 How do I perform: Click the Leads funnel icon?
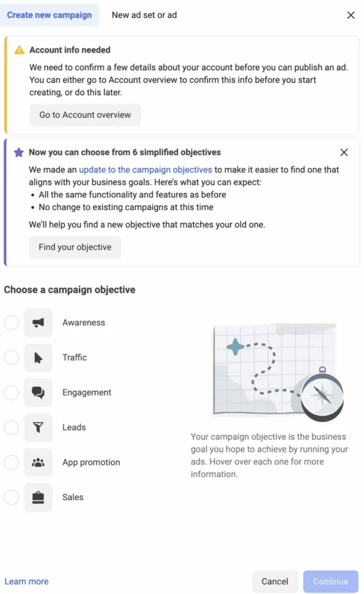pyautogui.click(x=38, y=427)
